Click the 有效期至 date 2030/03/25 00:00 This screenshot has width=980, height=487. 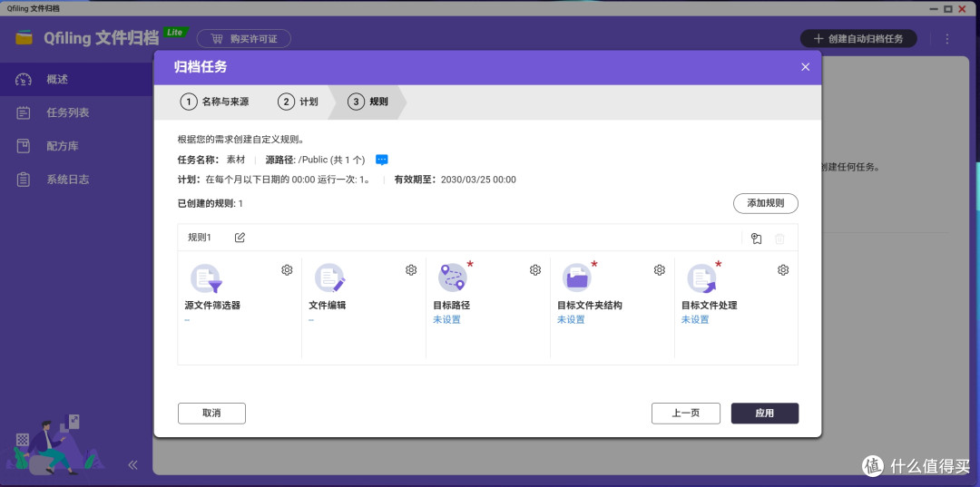point(478,180)
